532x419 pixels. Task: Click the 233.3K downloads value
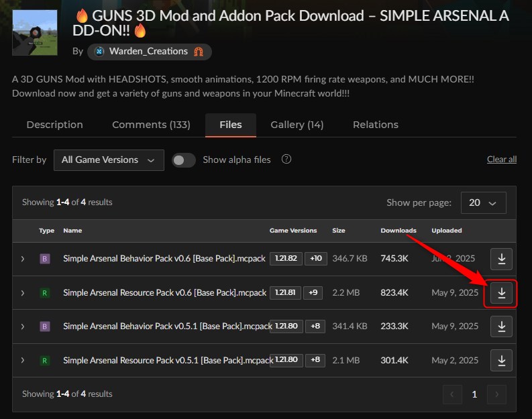tap(394, 326)
